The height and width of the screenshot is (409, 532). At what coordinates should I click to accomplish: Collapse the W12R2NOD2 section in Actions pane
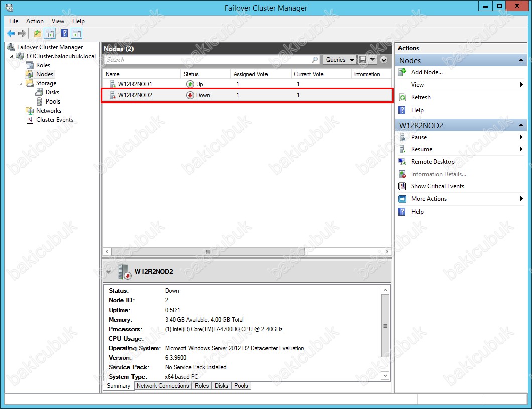click(521, 125)
